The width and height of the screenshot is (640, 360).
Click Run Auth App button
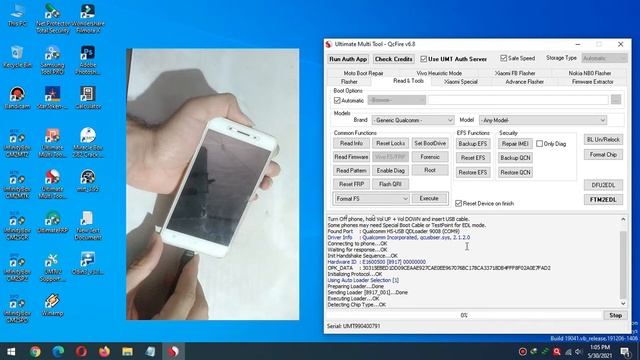[348, 59]
